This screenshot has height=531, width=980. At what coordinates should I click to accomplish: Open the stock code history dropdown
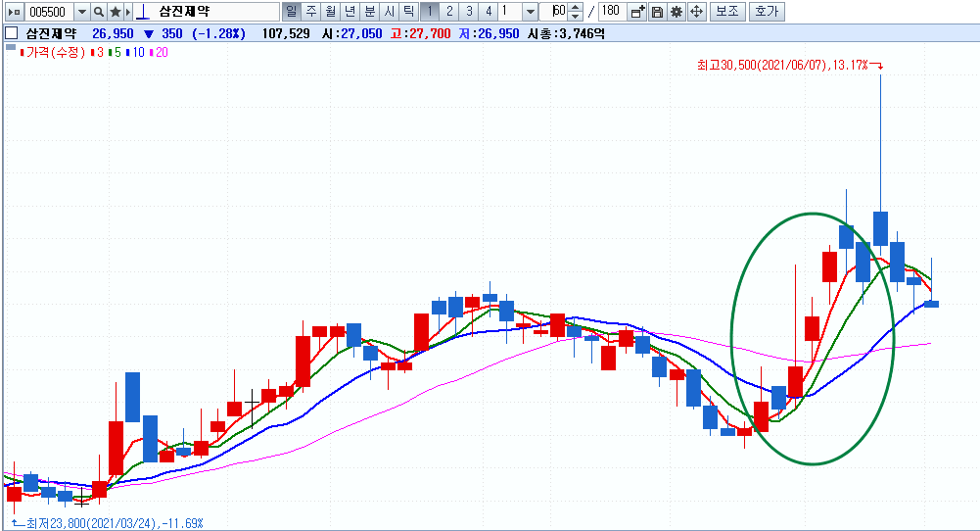tap(82, 11)
